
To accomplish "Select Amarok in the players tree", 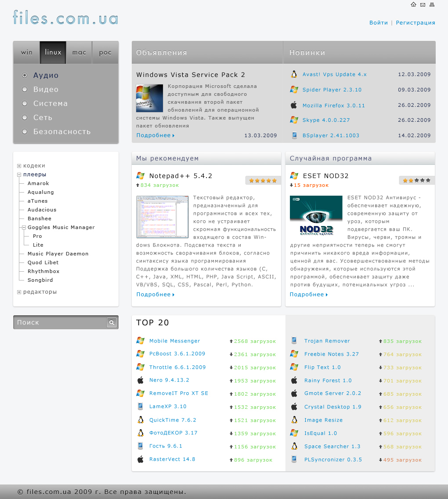I will coord(38,183).
